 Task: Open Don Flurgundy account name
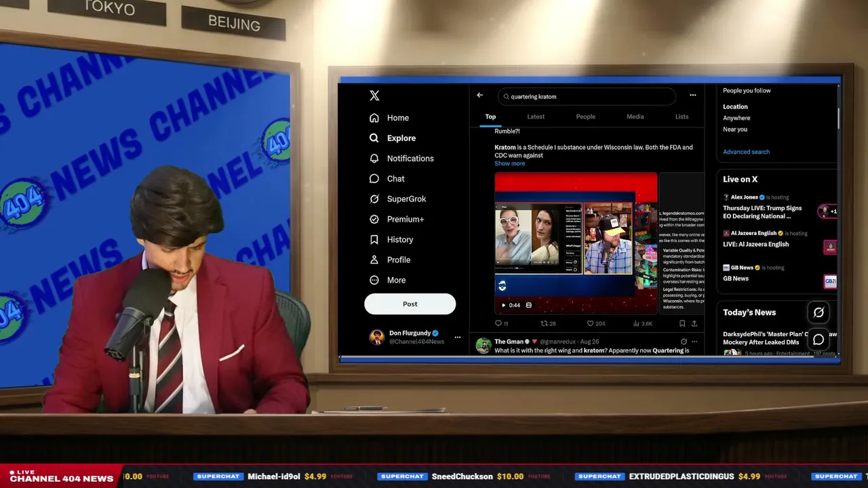point(410,333)
